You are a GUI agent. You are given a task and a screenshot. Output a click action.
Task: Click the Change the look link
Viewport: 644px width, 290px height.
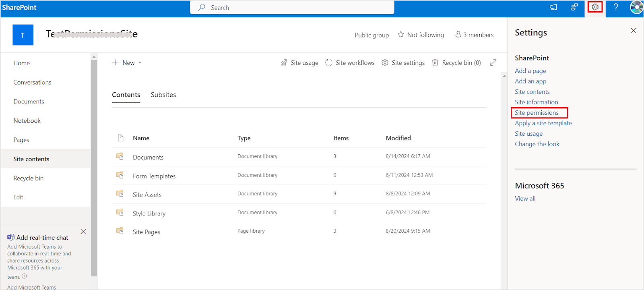[x=537, y=144]
